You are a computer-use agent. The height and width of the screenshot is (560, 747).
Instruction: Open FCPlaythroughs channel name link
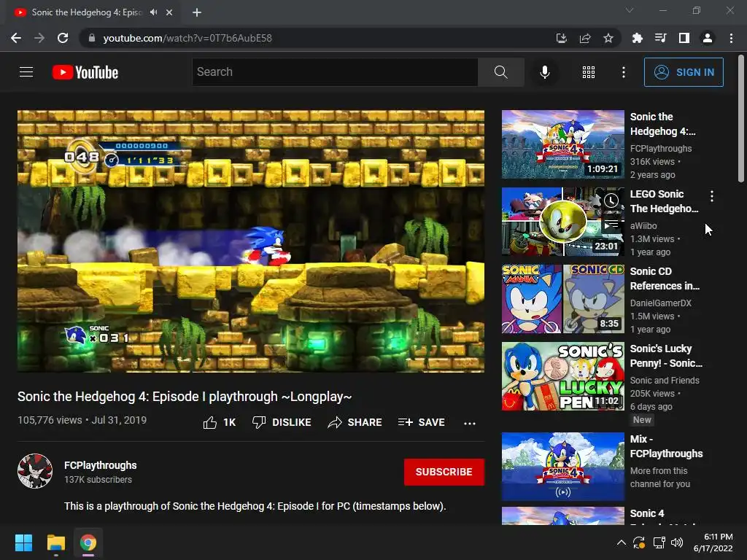101,465
